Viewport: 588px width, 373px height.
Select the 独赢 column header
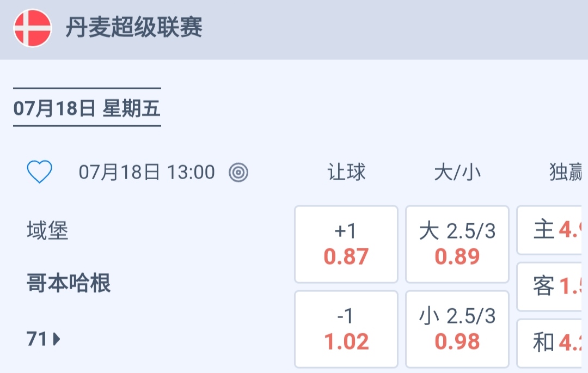tap(565, 173)
